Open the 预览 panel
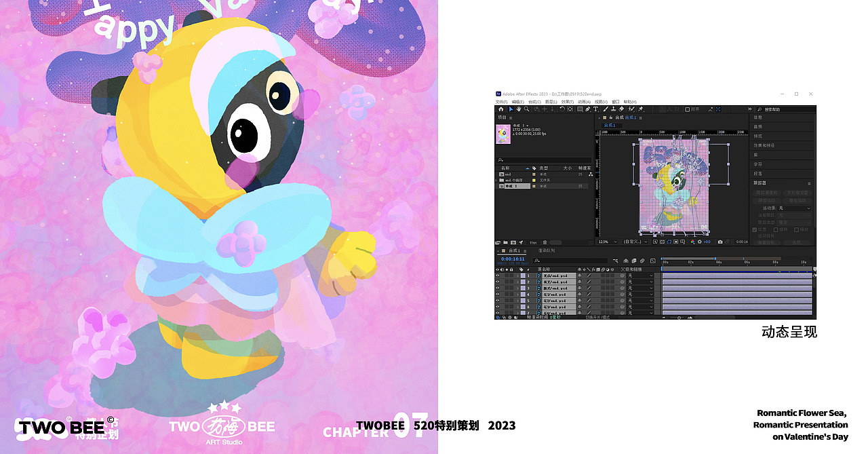The image size is (868, 454). pos(757,136)
